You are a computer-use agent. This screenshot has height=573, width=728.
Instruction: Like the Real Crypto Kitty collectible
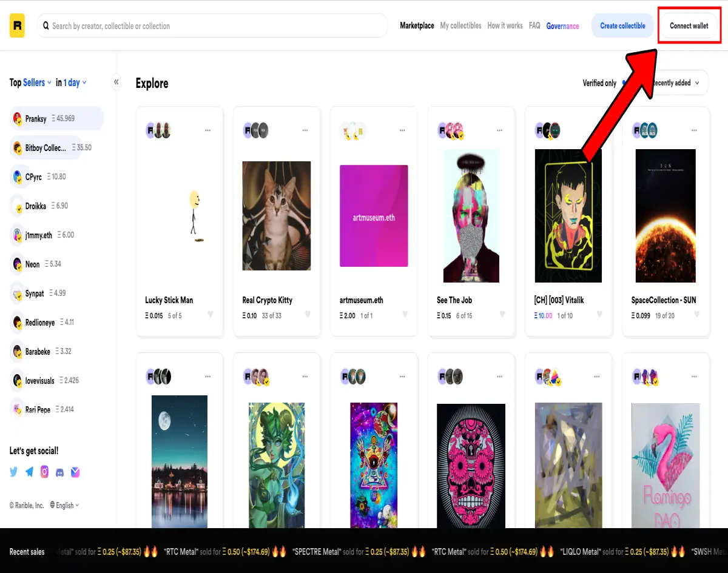308,315
